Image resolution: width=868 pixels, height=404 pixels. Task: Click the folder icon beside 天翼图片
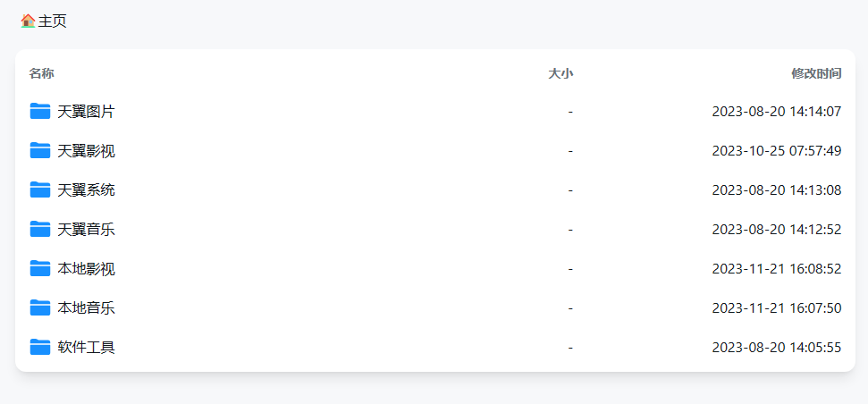click(x=39, y=111)
